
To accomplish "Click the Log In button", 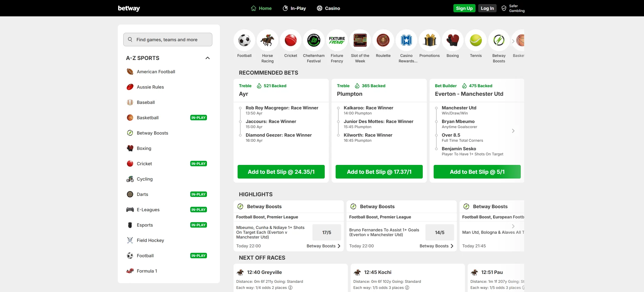I will click(487, 8).
